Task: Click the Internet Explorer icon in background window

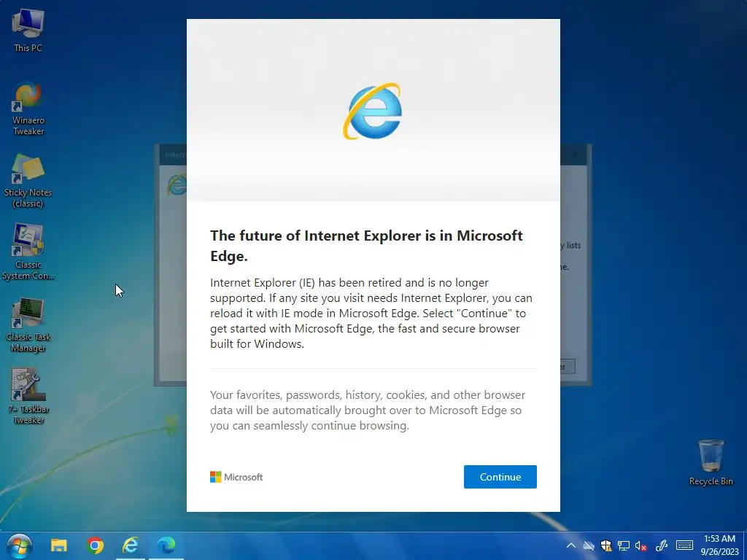Action: [x=177, y=185]
